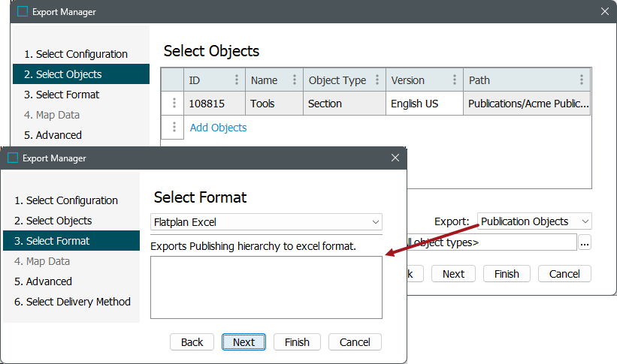Click the Add Objects link

(x=218, y=128)
